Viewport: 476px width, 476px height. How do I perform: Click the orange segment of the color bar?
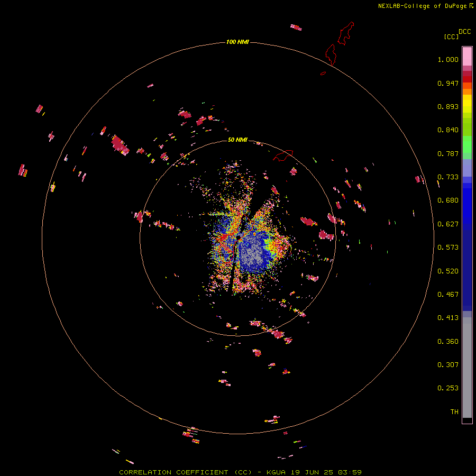tap(467, 91)
